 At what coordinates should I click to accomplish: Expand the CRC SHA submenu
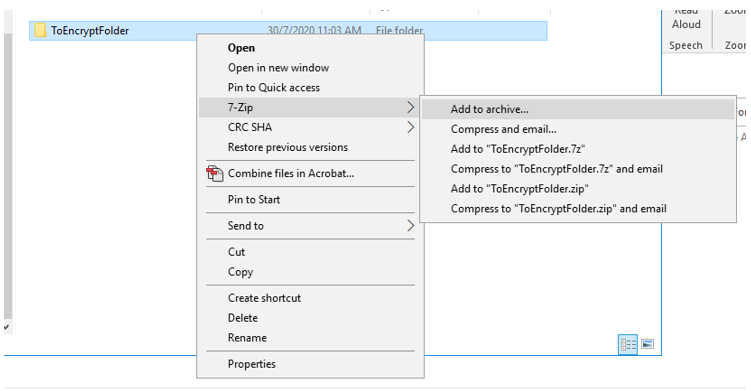pos(310,127)
